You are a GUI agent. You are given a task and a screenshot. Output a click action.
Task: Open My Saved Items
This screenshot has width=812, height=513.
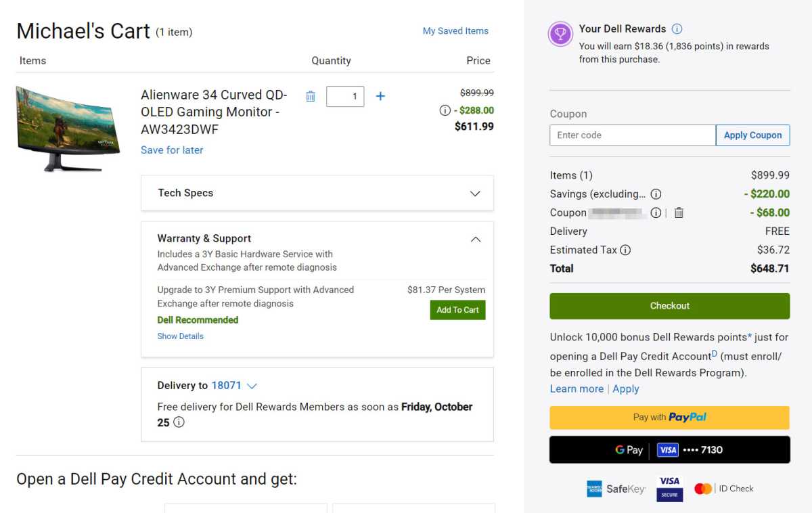455,31
